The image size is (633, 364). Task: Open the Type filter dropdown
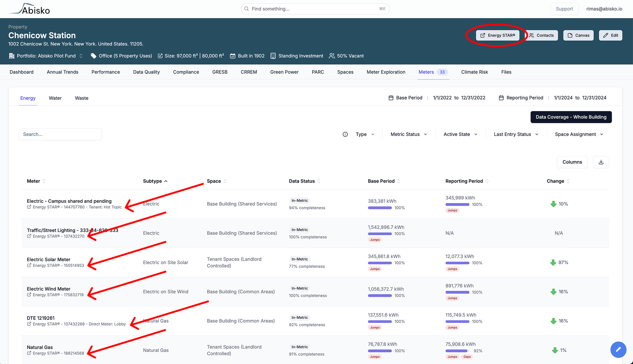coord(365,134)
